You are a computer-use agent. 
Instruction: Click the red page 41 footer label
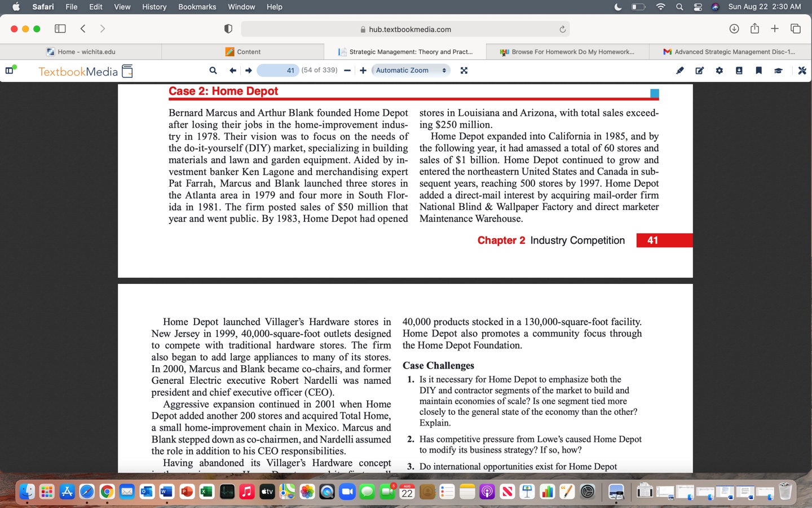click(x=664, y=240)
